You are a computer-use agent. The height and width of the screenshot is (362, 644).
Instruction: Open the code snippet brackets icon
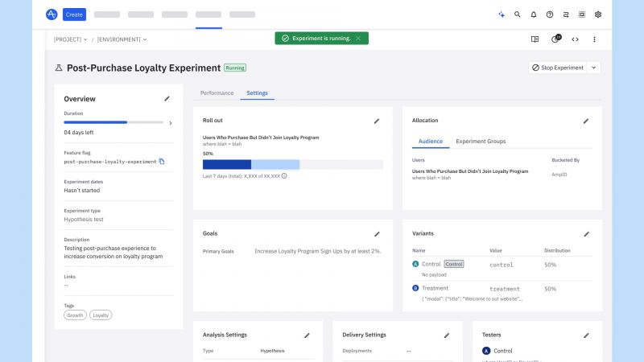coord(575,39)
